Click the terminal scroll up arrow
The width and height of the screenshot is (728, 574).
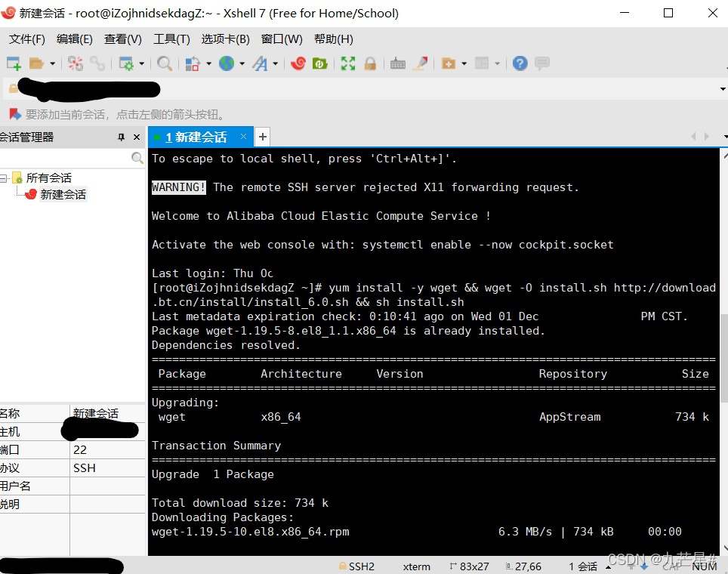(x=725, y=156)
